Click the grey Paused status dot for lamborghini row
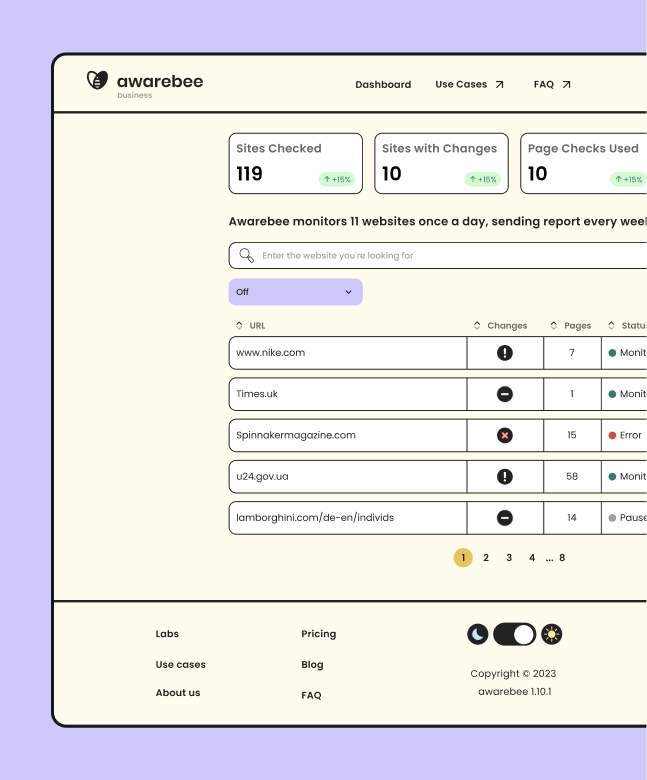This screenshot has width=647, height=780. click(612, 518)
